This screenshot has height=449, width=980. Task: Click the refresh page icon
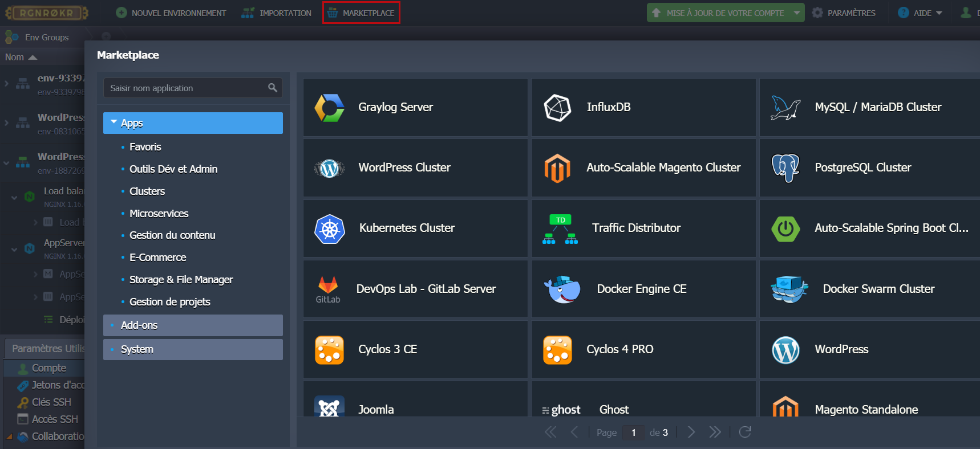(x=744, y=432)
